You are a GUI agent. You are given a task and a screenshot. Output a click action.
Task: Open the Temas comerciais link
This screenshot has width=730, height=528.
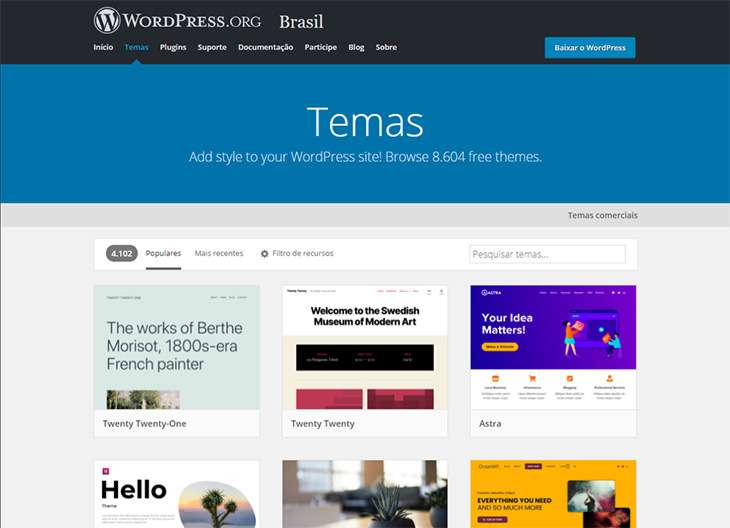tap(602, 215)
